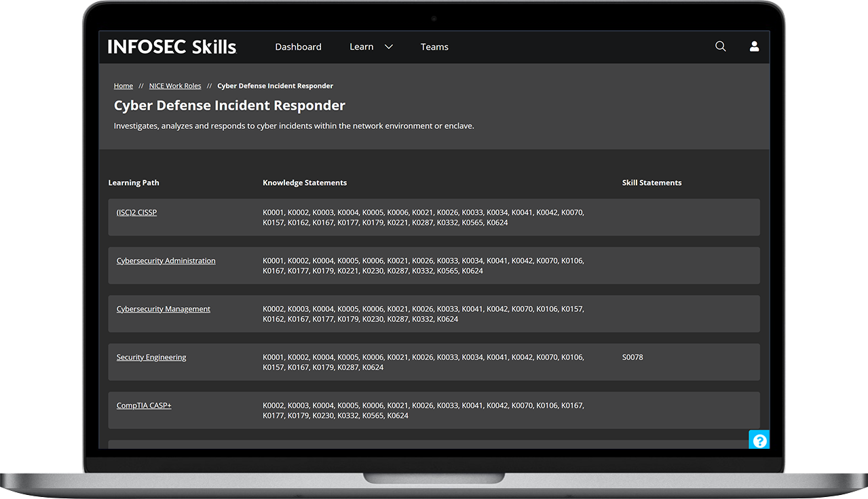Select the Cybersecurity Administration learning path
Image resolution: width=868 pixels, height=499 pixels.
coord(166,260)
